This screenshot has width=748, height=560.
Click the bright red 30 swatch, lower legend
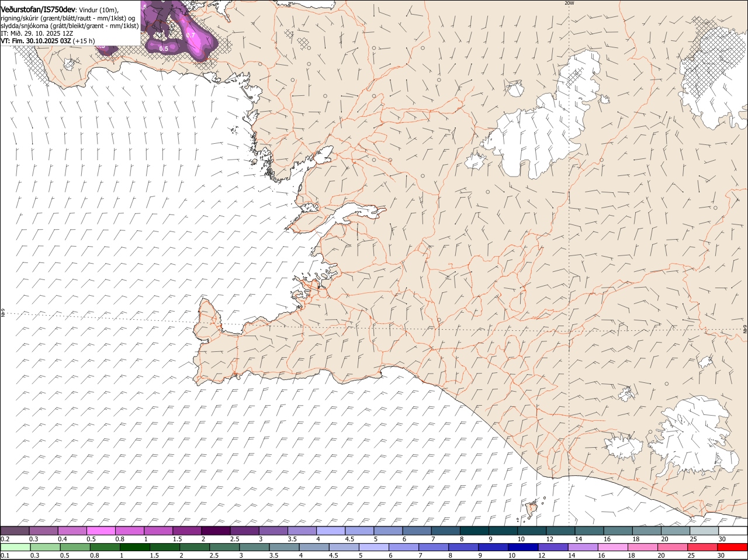click(x=732, y=547)
